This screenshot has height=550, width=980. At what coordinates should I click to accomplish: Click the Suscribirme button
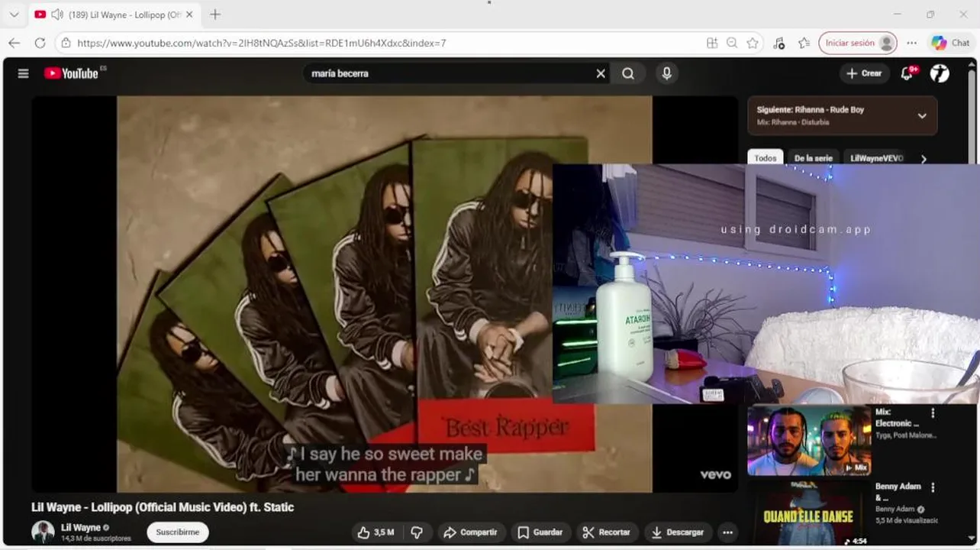[178, 532]
